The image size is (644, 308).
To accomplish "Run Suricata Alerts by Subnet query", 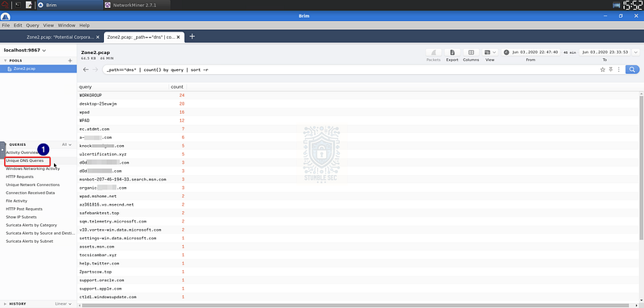I will (x=30, y=241).
